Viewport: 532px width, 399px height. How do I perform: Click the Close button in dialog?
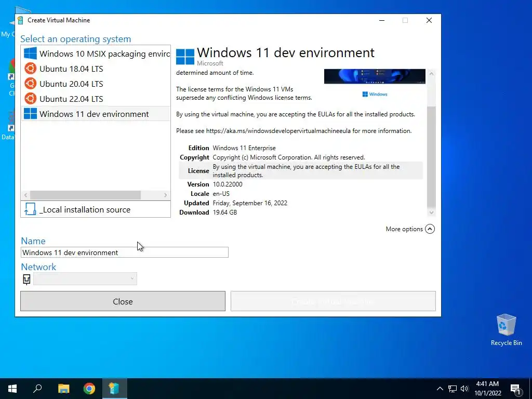123,301
